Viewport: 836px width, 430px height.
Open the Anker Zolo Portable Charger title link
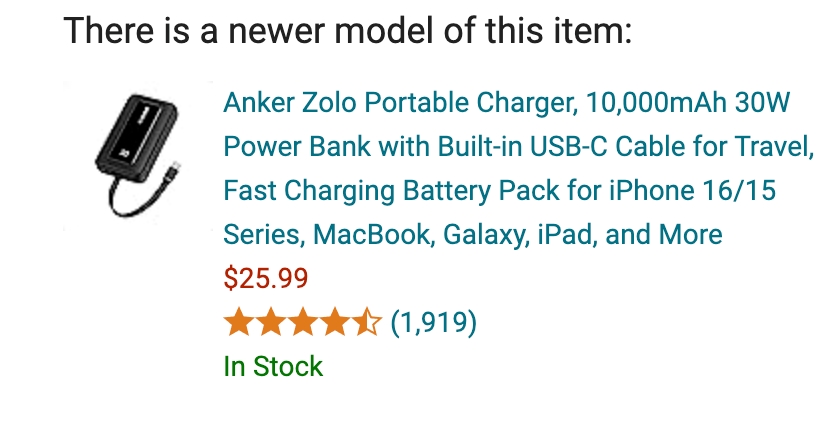click(x=518, y=168)
